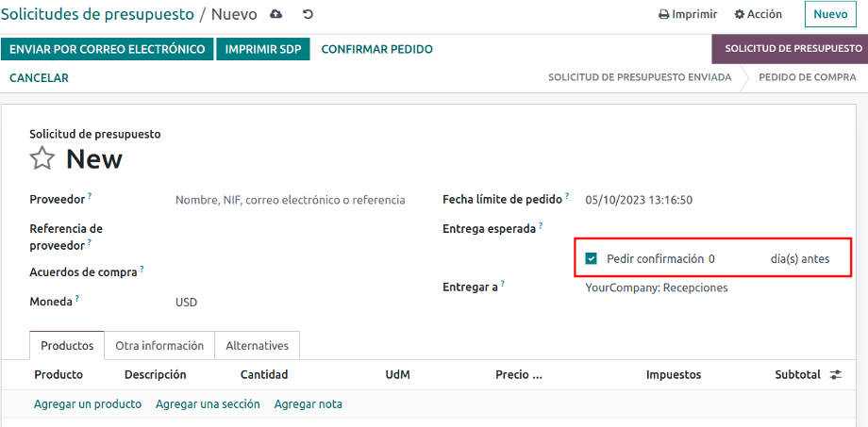Show help tooltip next to Moneda
868x427 pixels.
click(77, 298)
